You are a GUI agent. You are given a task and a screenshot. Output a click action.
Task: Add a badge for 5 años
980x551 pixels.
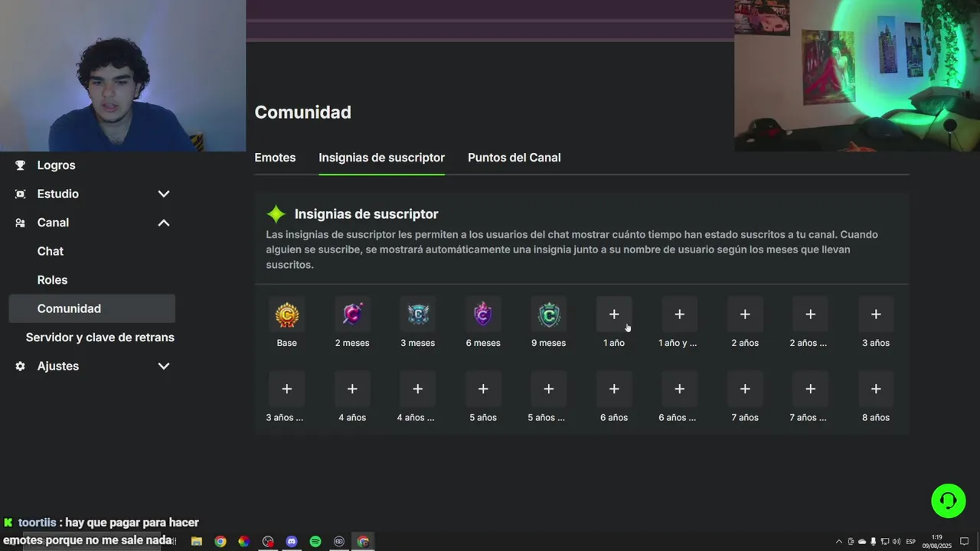point(483,389)
